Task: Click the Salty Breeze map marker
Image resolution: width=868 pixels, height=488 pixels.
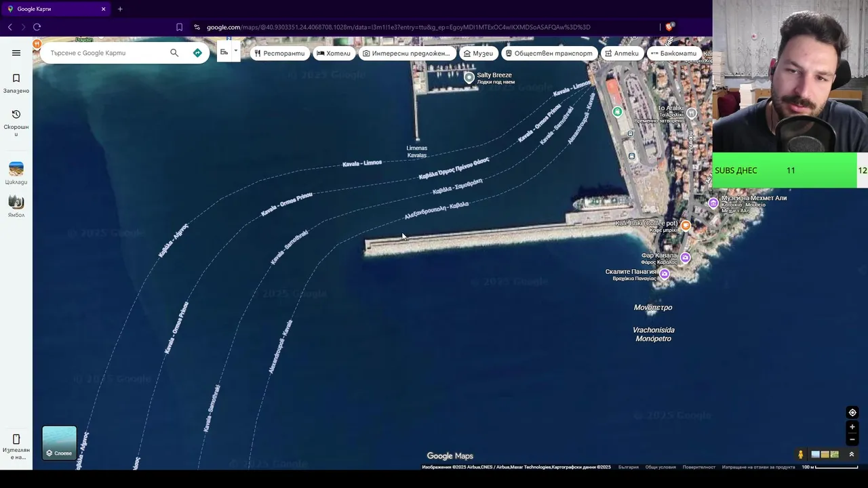Action: coord(469,77)
